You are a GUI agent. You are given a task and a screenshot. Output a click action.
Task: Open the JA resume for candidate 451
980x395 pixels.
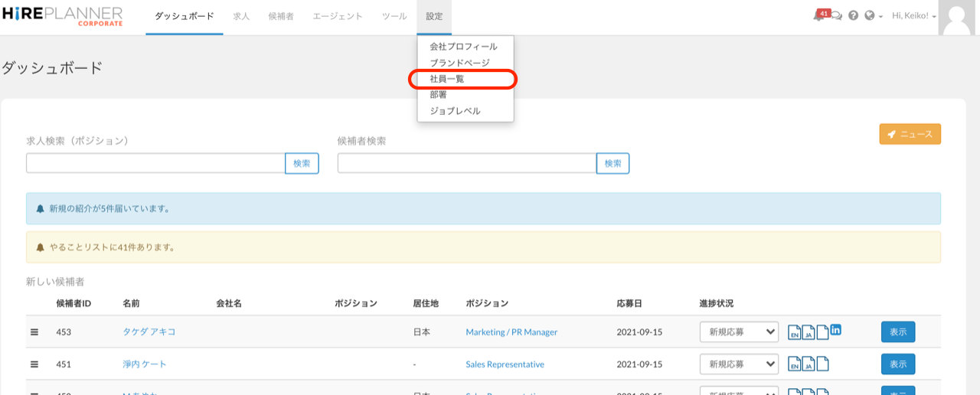pos(808,364)
